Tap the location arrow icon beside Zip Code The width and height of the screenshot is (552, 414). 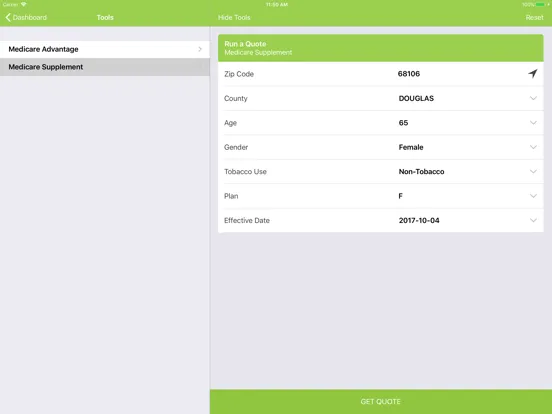click(533, 74)
